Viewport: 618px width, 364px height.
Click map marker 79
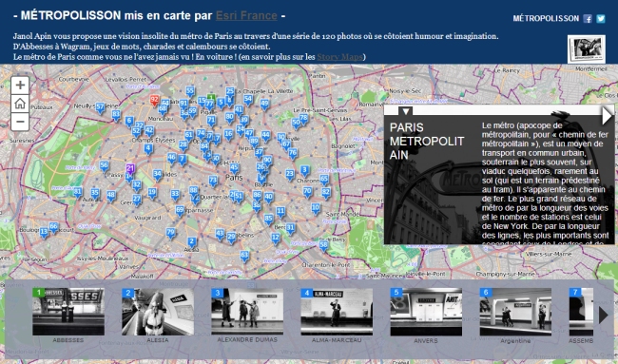tap(170, 233)
